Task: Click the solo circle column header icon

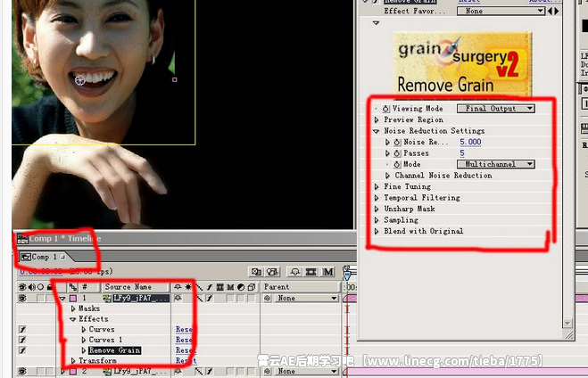Action: click(40, 287)
